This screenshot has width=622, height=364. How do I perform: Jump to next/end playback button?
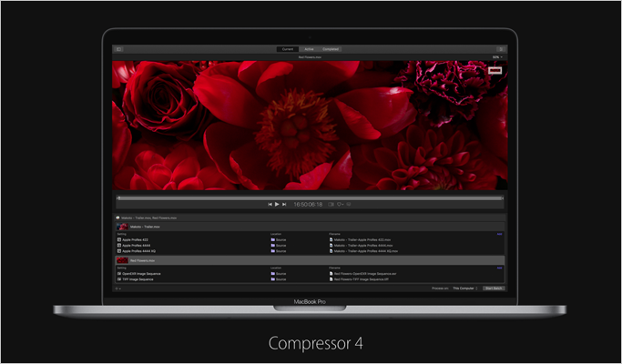tap(284, 204)
